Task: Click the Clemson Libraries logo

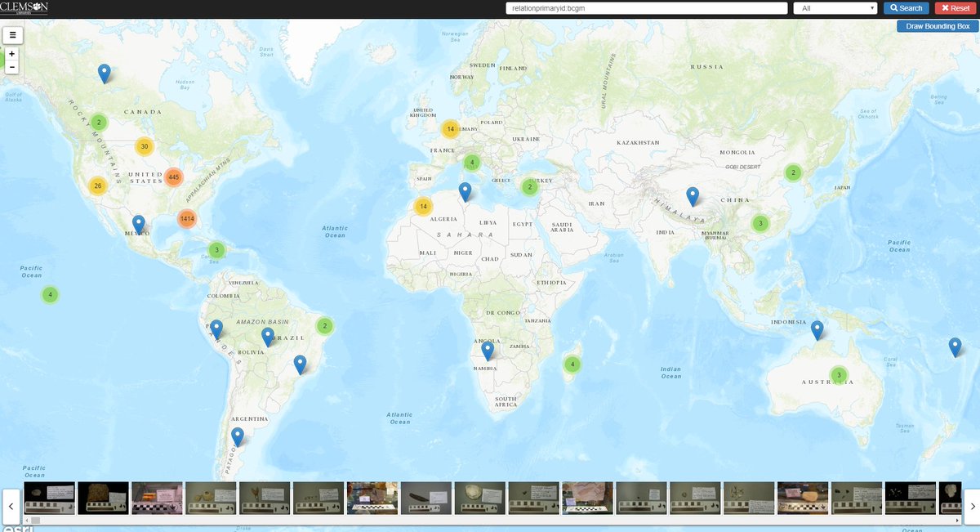Action: click(24, 7)
